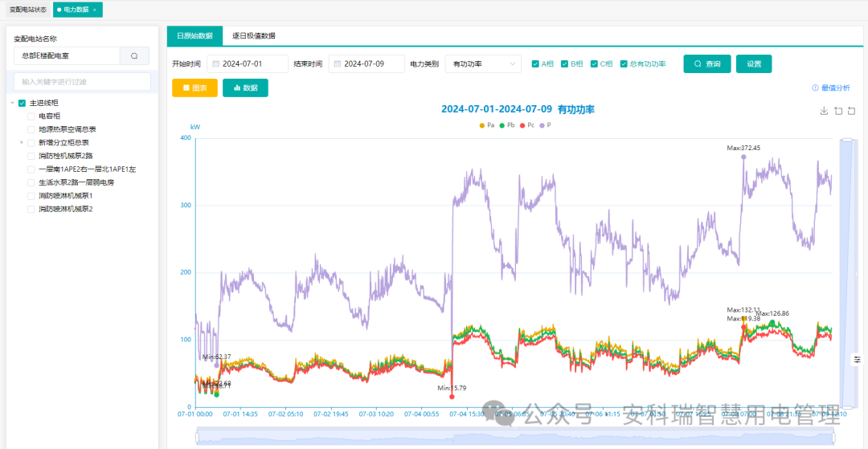Check the 生活水泵2路一层弱电房 checkbox
Viewport: 868px width, 449px height.
31,182
